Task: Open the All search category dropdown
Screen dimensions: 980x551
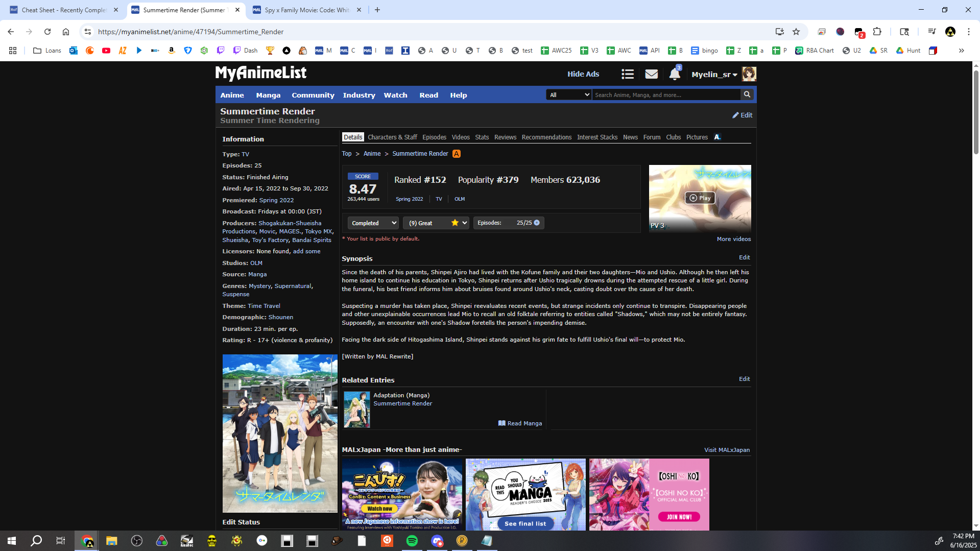Action: pos(569,95)
